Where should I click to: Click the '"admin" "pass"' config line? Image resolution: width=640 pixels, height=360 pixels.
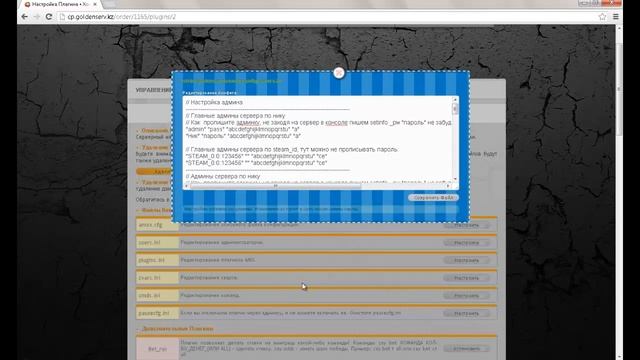click(x=243, y=129)
